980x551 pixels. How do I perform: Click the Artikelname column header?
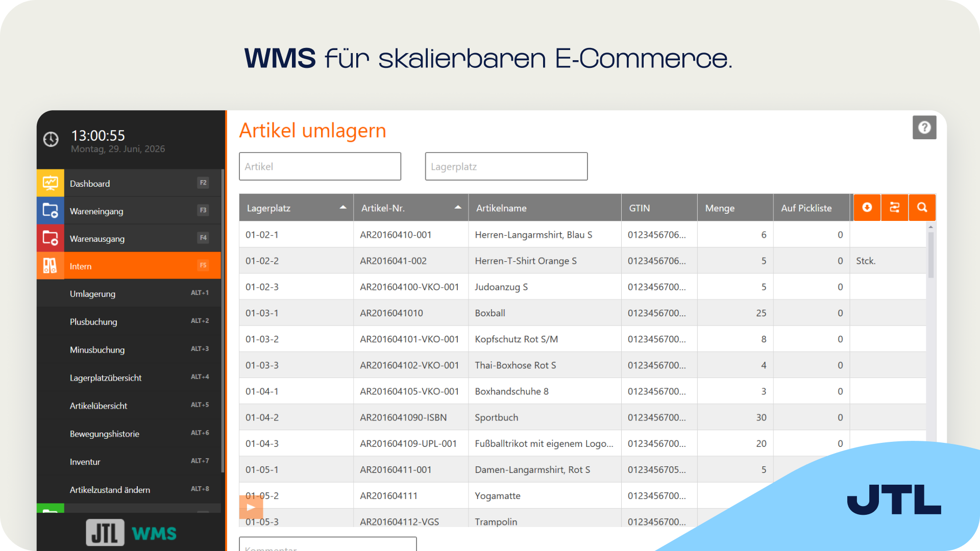pos(545,208)
